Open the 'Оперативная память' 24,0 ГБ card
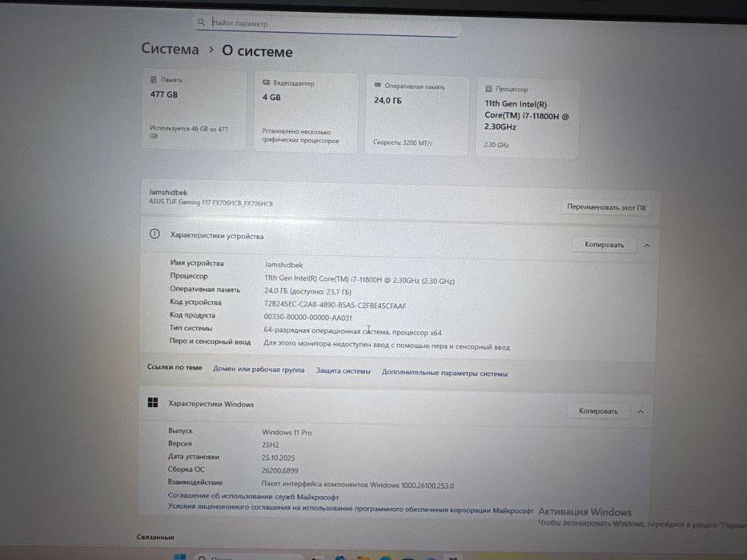Image resolution: width=747 pixels, height=560 pixels. (x=417, y=116)
